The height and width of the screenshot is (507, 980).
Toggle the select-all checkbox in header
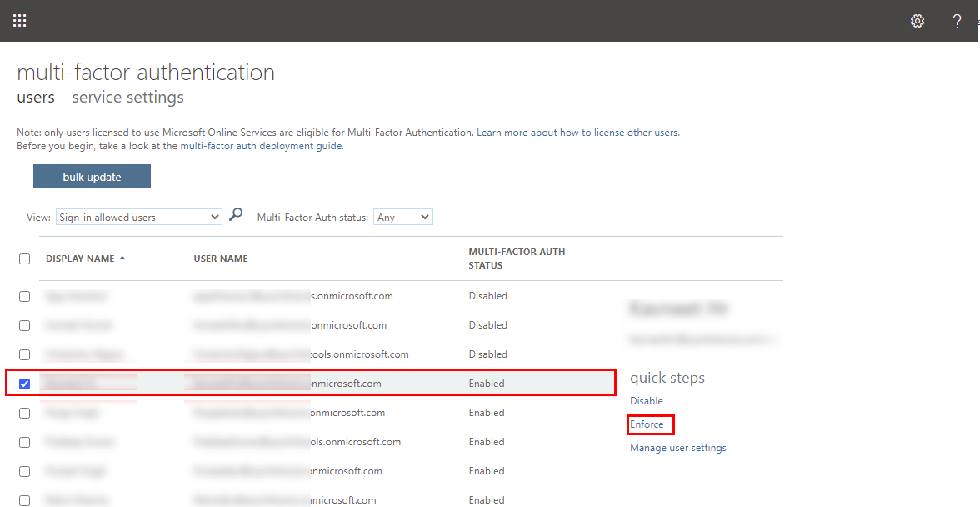[24, 259]
